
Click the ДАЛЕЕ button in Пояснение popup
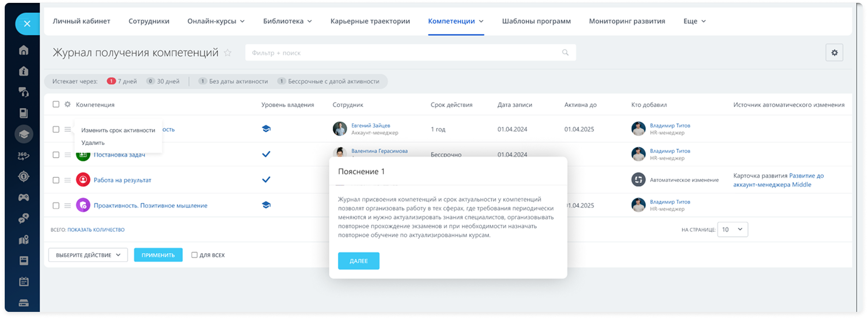pyautogui.click(x=359, y=261)
